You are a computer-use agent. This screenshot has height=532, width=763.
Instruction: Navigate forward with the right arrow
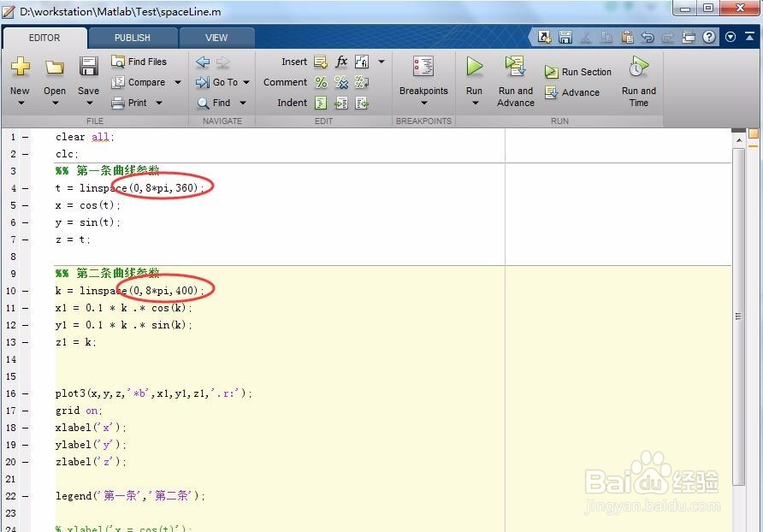(x=222, y=62)
